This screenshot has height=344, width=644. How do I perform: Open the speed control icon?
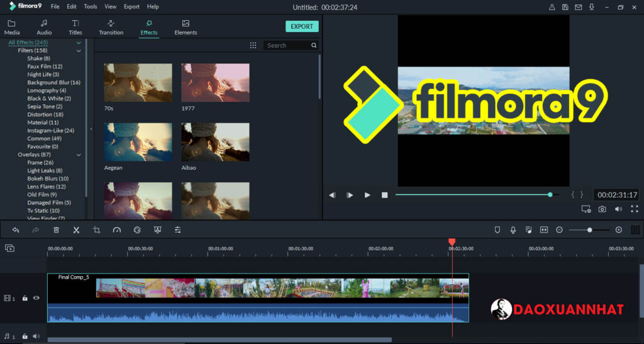[x=116, y=230]
